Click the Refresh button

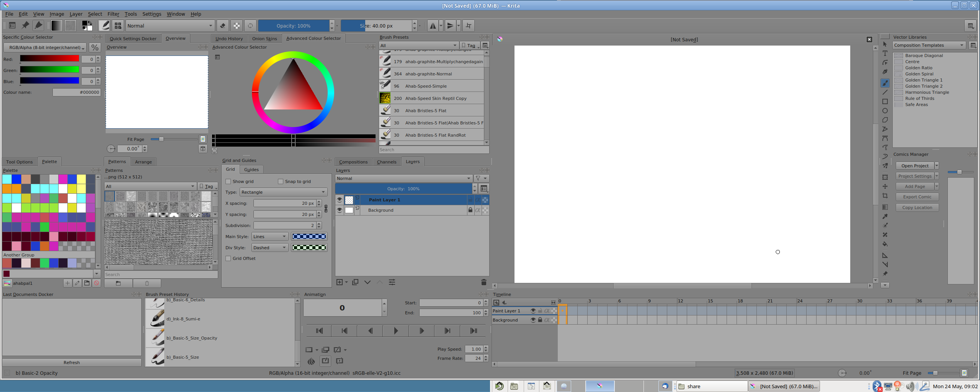[x=72, y=363]
